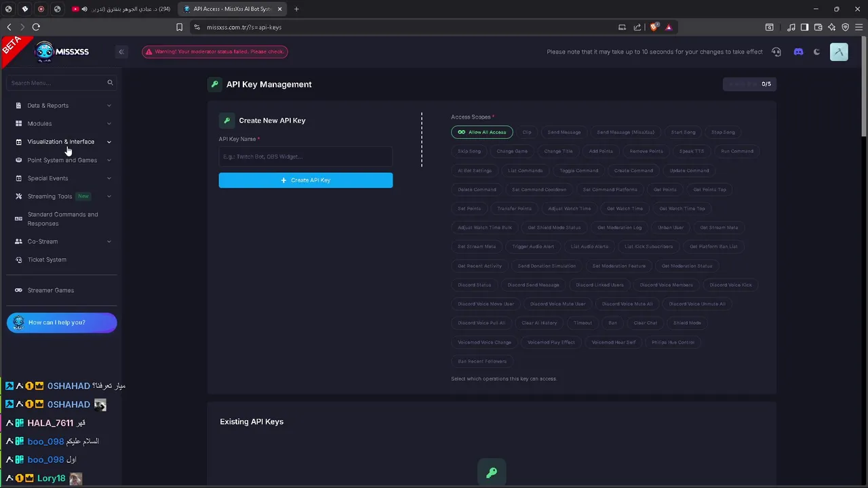Click the Visualization & Interface icon

(x=18, y=142)
